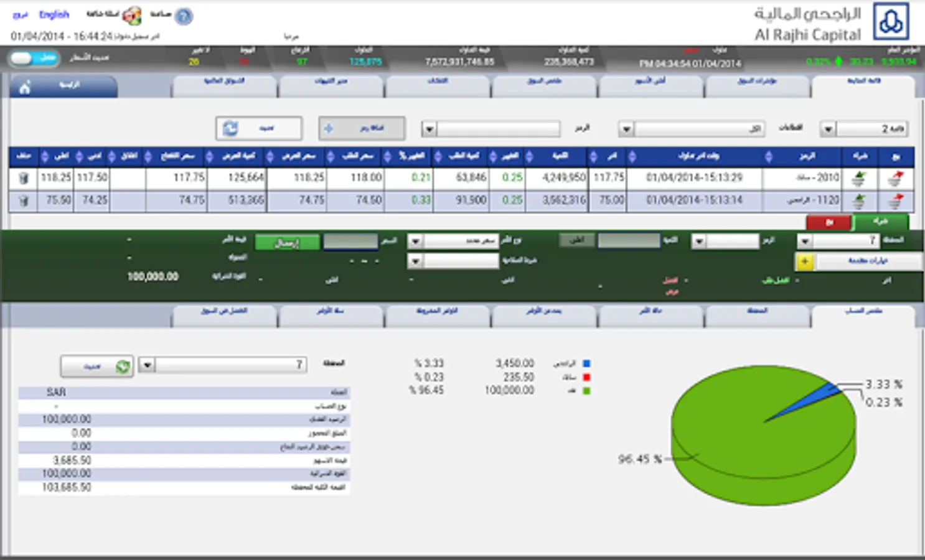Open the help question mark icon

pos(184,16)
